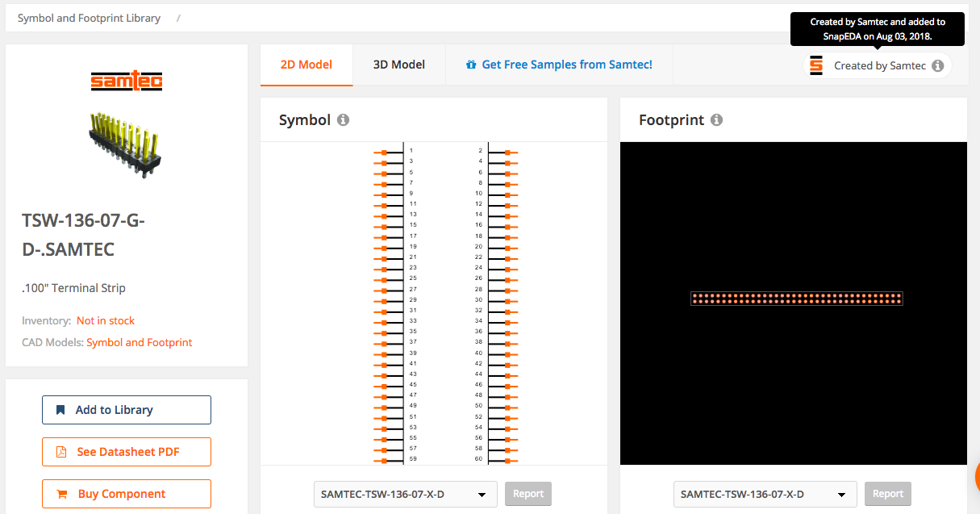Click the gift icon before Get Free Samples
Image resolution: width=980 pixels, height=514 pixels.
pyautogui.click(x=471, y=65)
